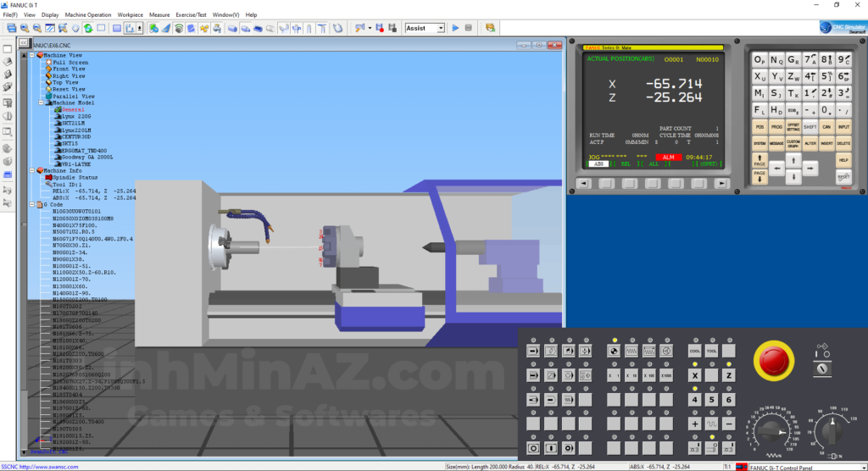
Task: Open the Workpiece menu
Action: pos(130,15)
